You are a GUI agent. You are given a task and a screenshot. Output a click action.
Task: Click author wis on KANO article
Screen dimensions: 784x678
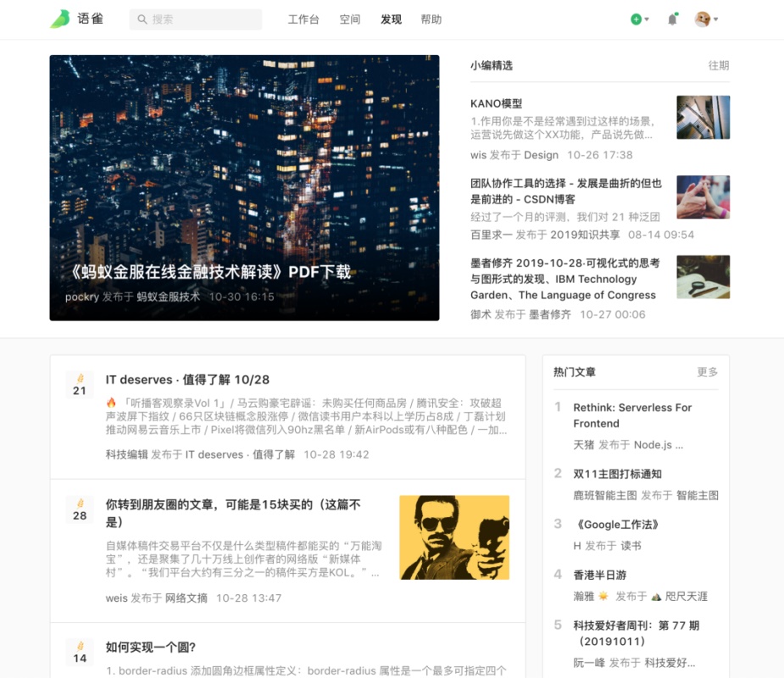[x=479, y=155]
